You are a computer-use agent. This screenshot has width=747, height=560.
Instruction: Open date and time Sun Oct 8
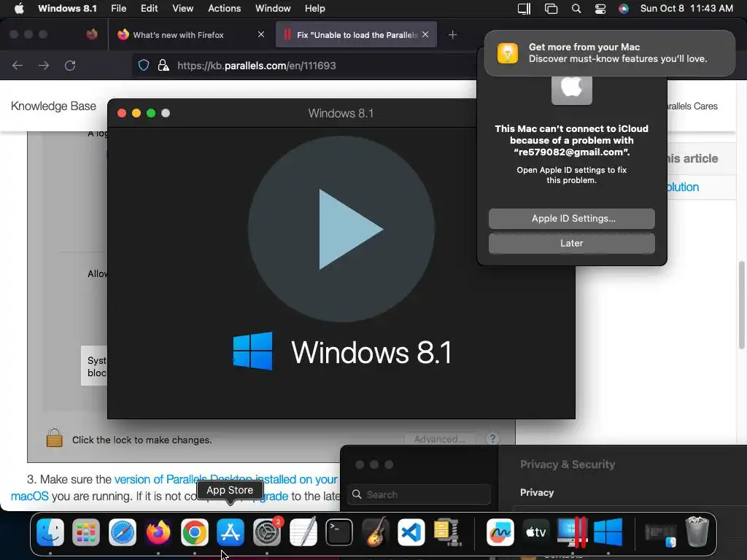coord(686,8)
